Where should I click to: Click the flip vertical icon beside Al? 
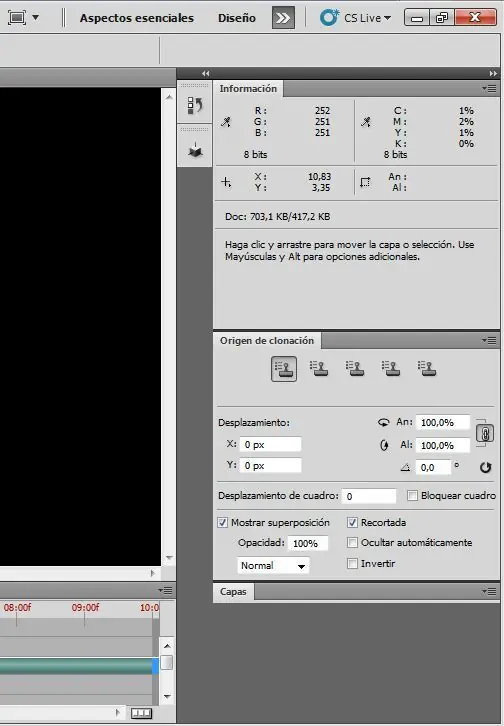tap(384, 445)
